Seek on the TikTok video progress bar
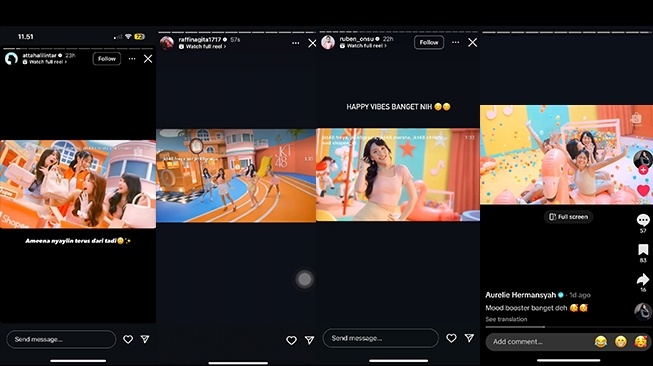This screenshot has height=366, width=653. coord(567,327)
